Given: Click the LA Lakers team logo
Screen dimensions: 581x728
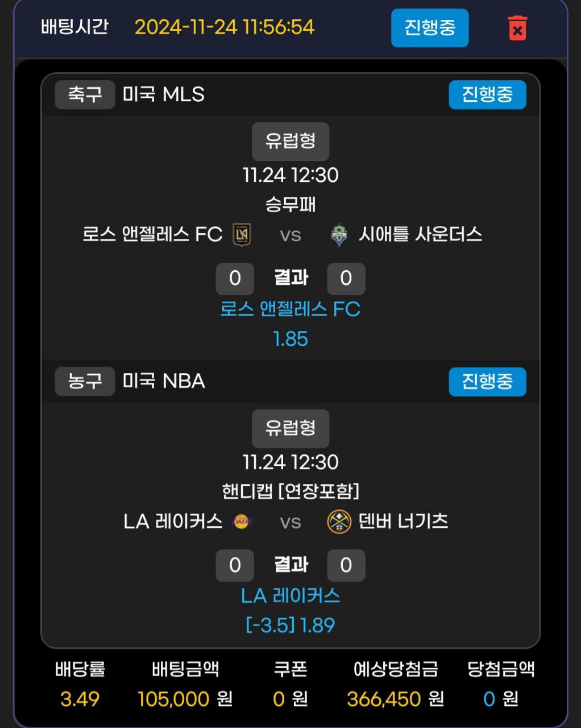Looking at the screenshot, I should point(242,522).
